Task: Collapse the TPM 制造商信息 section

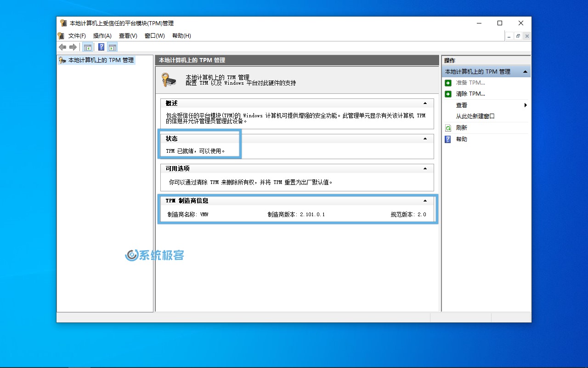Action: [425, 201]
